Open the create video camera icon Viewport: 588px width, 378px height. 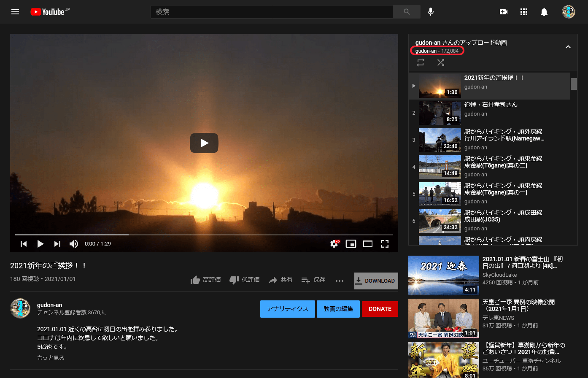pos(503,12)
